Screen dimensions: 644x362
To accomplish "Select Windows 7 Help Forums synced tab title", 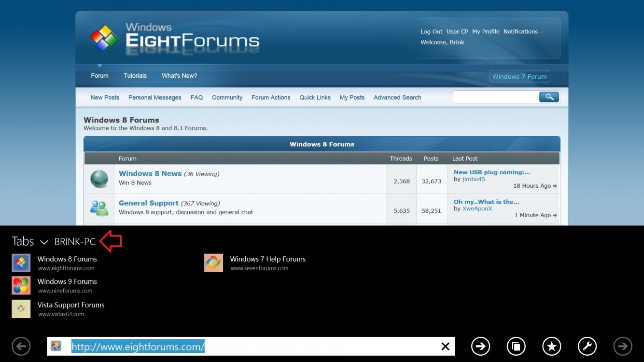I will [x=268, y=259].
